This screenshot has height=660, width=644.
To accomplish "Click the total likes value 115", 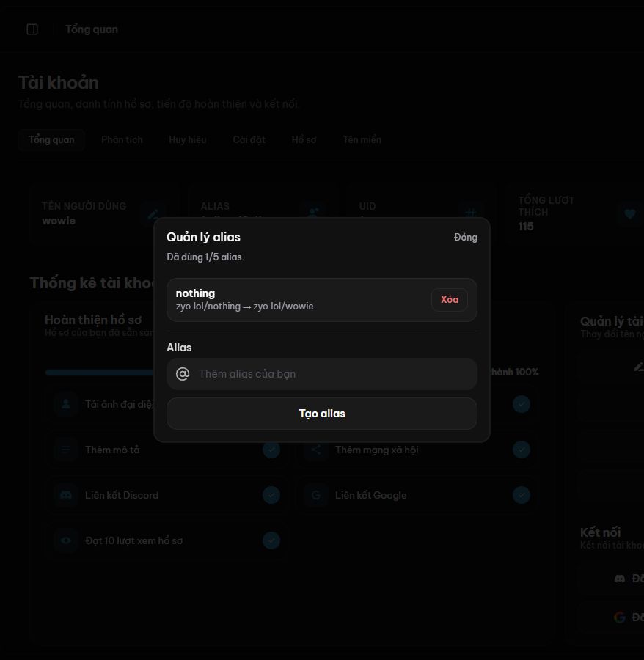I will (x=526, y=227).
